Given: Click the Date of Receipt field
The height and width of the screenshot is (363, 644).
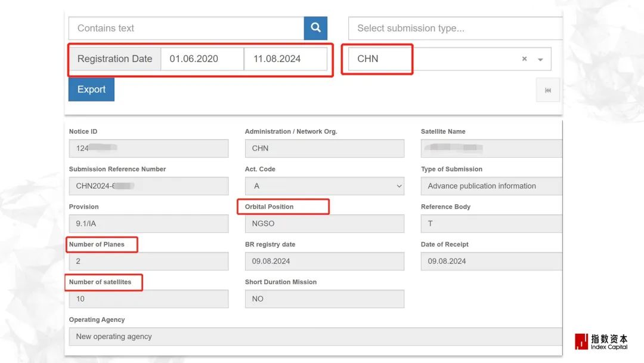Looking at the screenshot, I should point(491,261).
